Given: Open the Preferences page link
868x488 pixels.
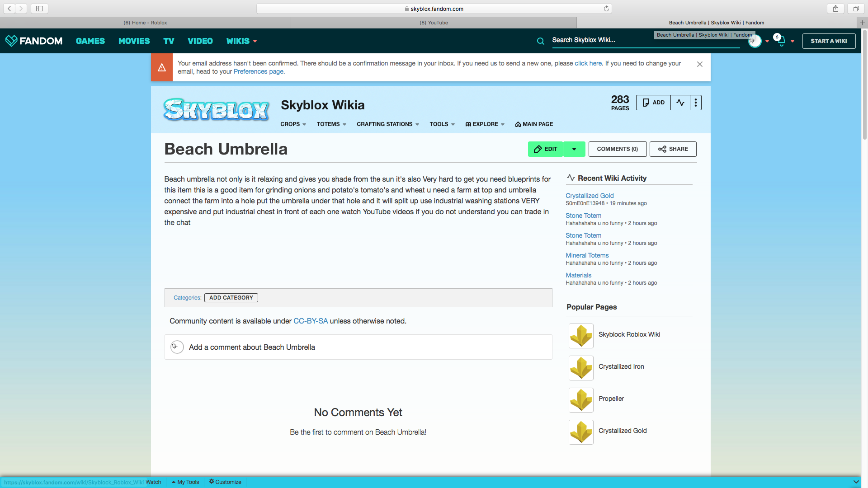Looking at the screenshot, I should pos(259,71).
